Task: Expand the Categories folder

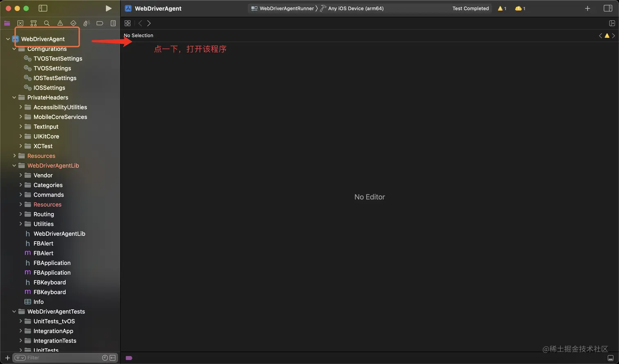Action: tap(20, 185)
